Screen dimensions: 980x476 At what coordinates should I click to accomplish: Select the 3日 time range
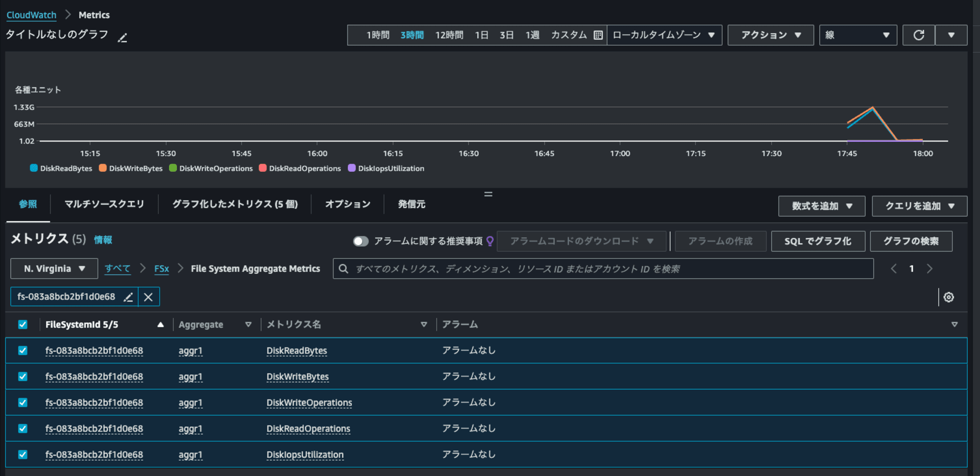[507, 35]
